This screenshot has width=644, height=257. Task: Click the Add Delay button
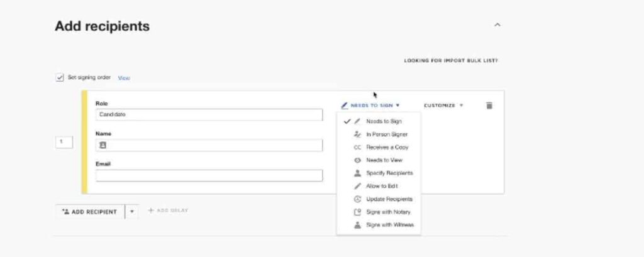coord(168,211)
